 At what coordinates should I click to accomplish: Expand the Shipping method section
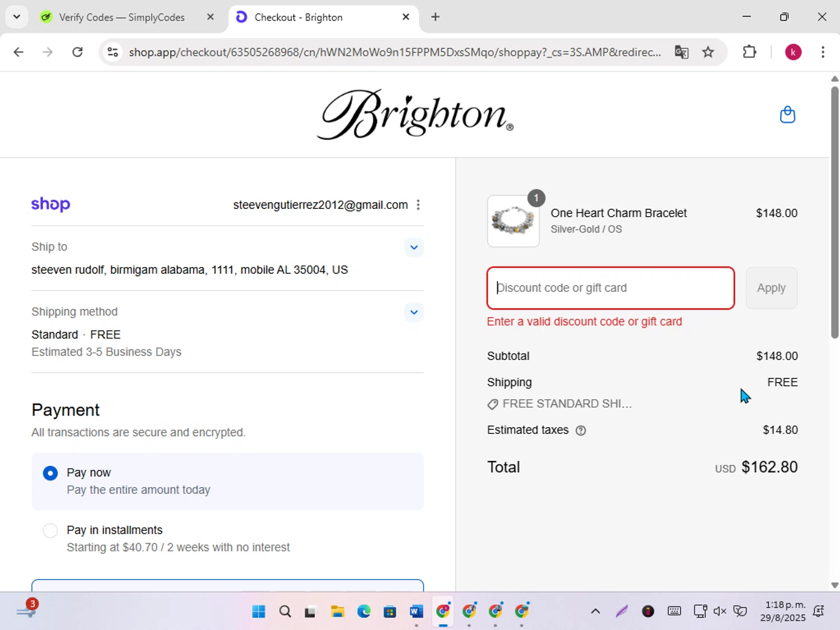tap(414, 312)
